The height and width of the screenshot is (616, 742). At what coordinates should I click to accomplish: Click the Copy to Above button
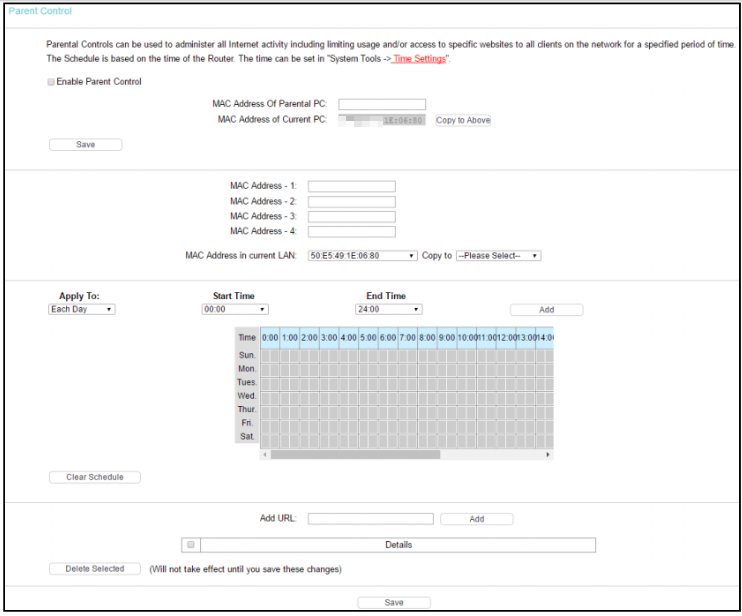[463, 120]
